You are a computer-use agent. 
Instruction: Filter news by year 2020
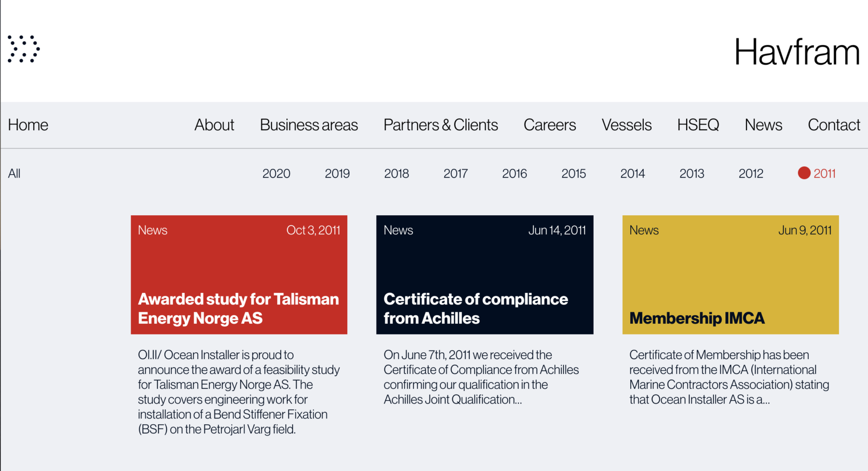click(x=276, y=173)
